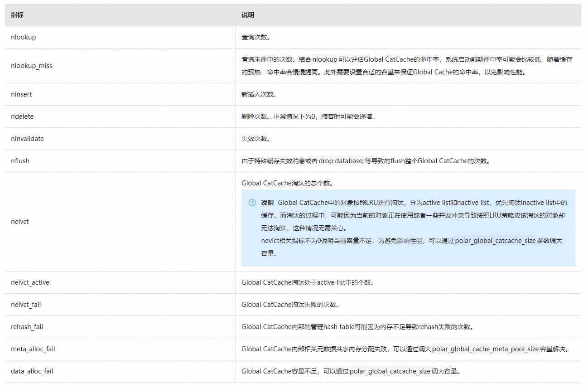Select the ninvalidate metric name

27,139
